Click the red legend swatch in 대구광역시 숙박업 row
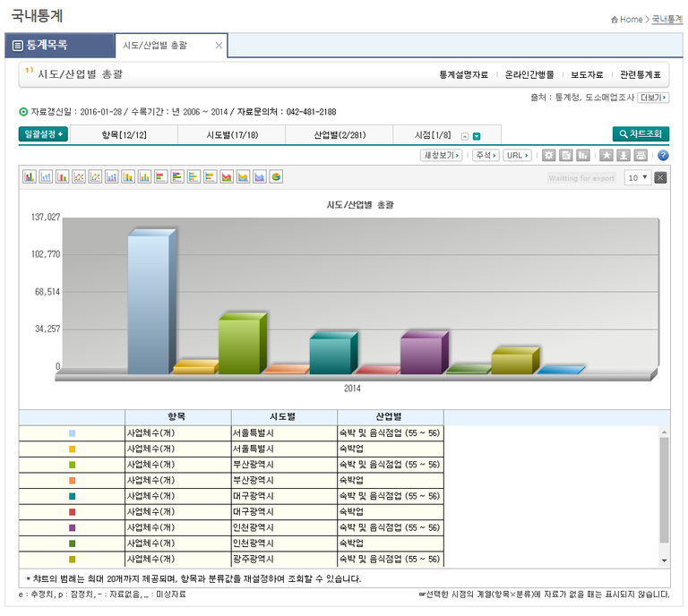 click(73, 511)
